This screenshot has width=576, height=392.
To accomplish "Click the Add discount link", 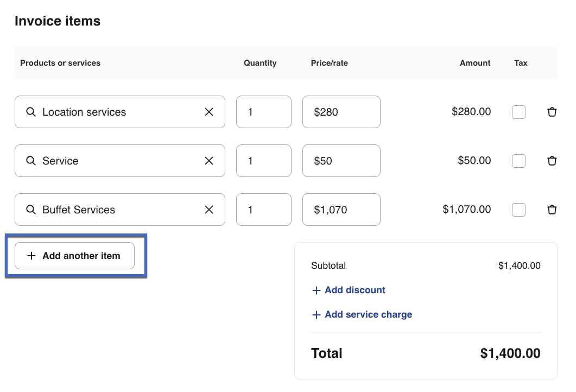I will click(349, 290).
